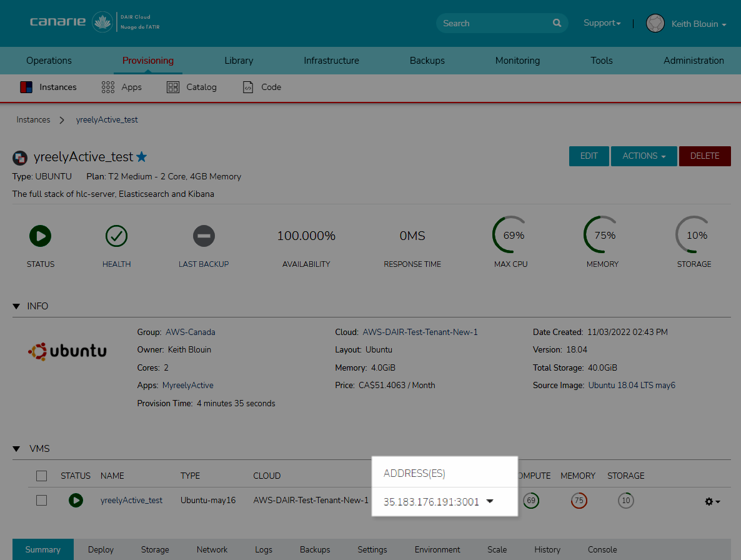Open the Catalog icon
Screen dimensions: 741x560
point(173,87)
